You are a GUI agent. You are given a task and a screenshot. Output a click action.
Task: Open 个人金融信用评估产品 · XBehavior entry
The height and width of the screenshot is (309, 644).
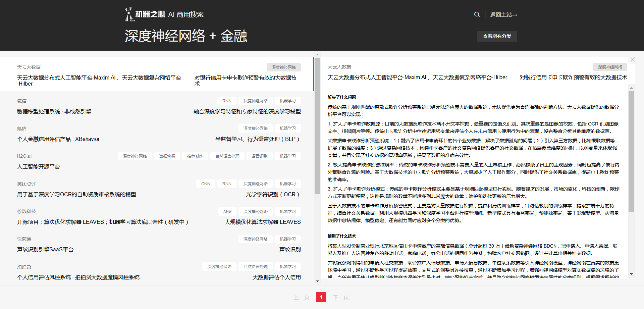pyautogui.click(x=58, y=139)
